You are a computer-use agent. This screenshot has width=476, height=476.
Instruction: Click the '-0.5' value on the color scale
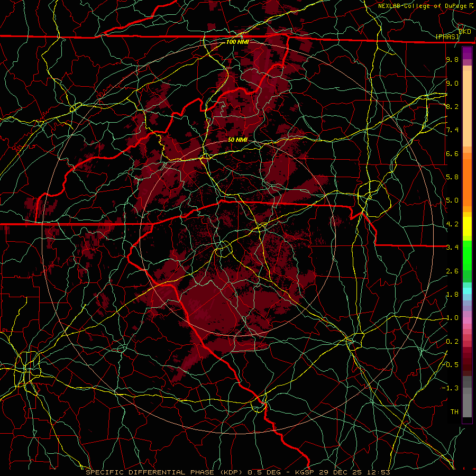tap(451, 365)
